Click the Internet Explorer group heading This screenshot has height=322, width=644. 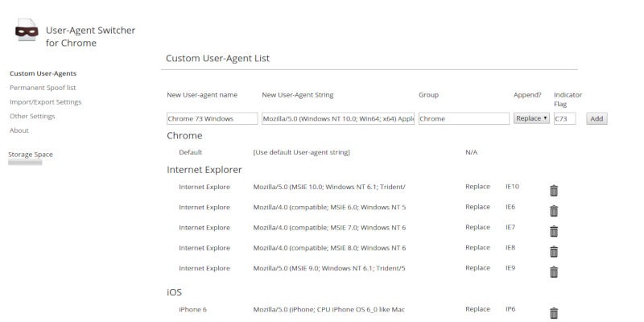coord(204,170)
